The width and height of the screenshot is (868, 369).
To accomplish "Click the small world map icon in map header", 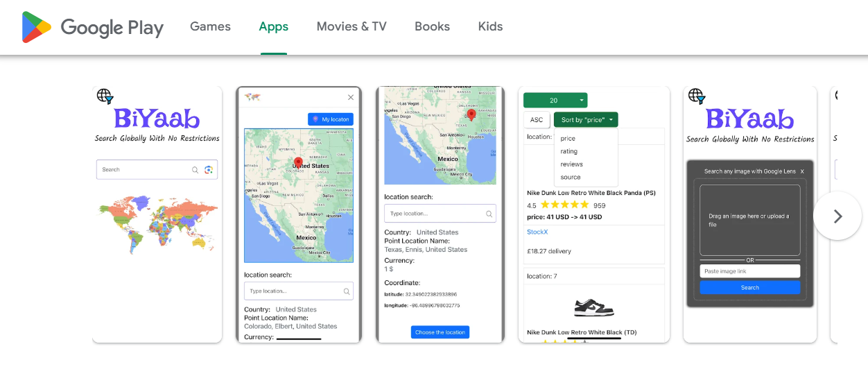I will point(252,97).
